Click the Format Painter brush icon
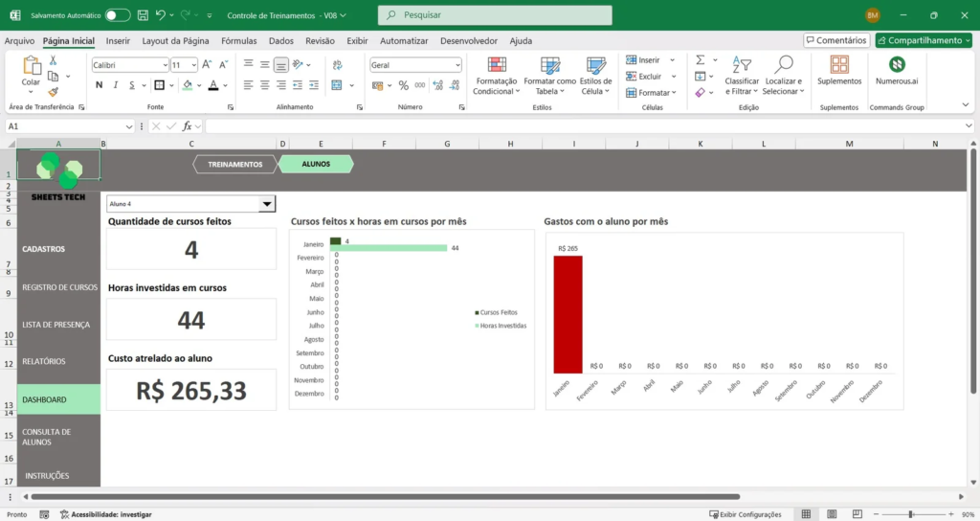Screen dimensions: 980x521 pos(54,92)
